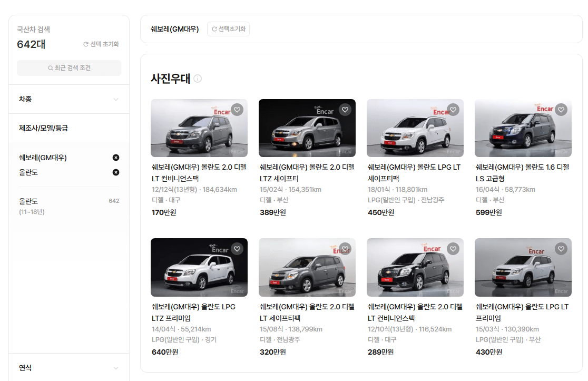Open listing title 올란도 LPG LTZ 프리미엄

coord(193,312)
